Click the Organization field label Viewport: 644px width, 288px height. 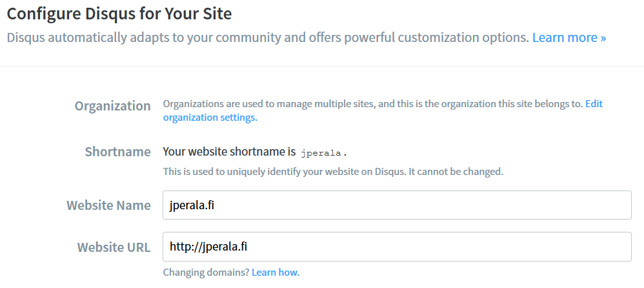click(112, 106)
